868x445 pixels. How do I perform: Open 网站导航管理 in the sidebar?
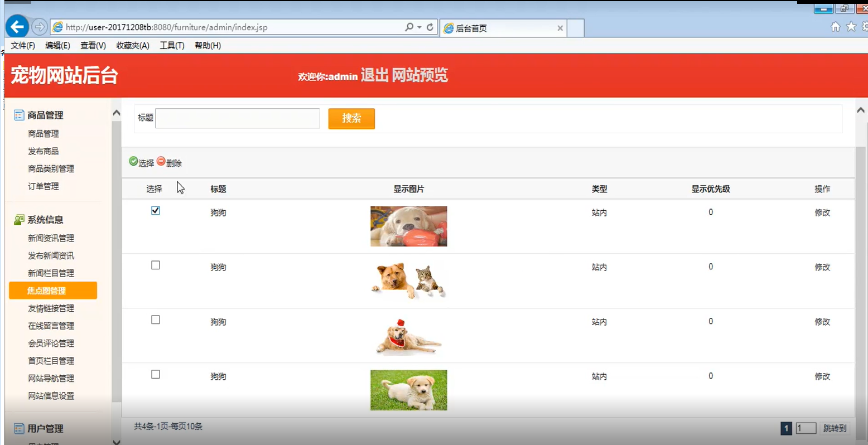(x=51, y=378)
